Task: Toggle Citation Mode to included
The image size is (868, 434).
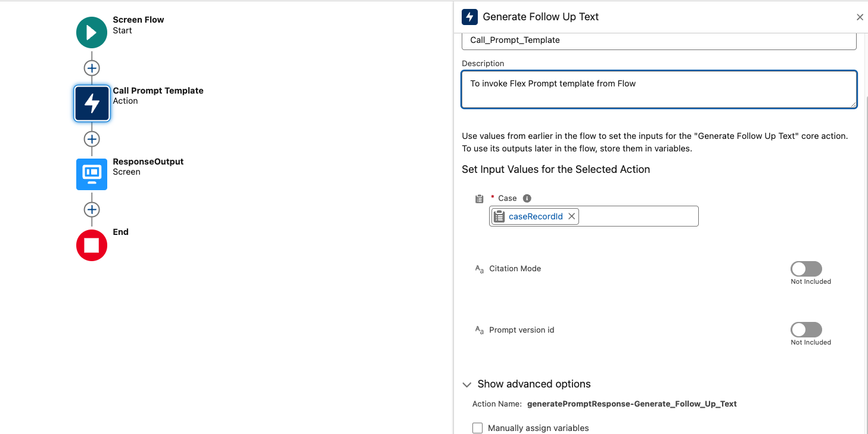Action: pyautogui.click(x=806, y=269)
